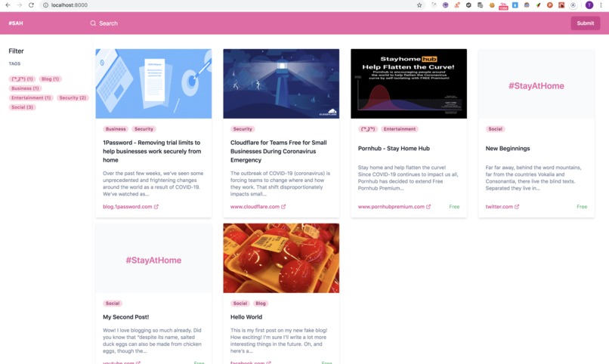Image resolution: width=609 pixels, height=364 pixels.
Task: Filter by the Business (1) tag
Action: pos(25,88)
